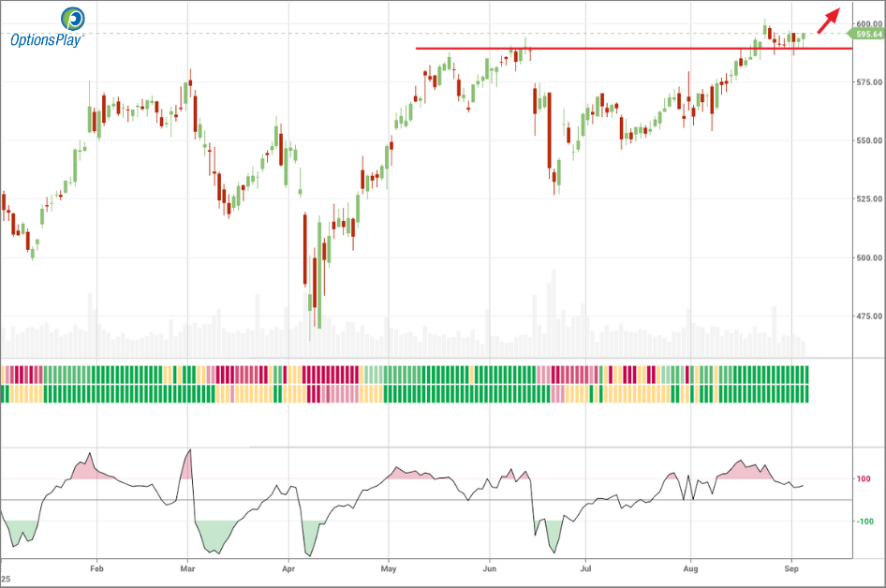This screenshot has height=588, width=886.
Task: Click the 575.00 price axis label
Action: [x=869, y=81]
